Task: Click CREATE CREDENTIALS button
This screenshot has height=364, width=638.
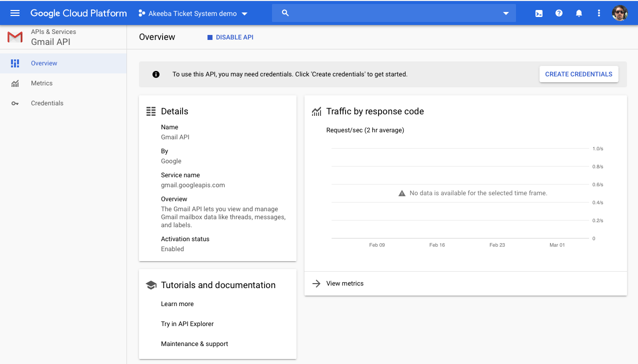Action: (x=578, y=74)
